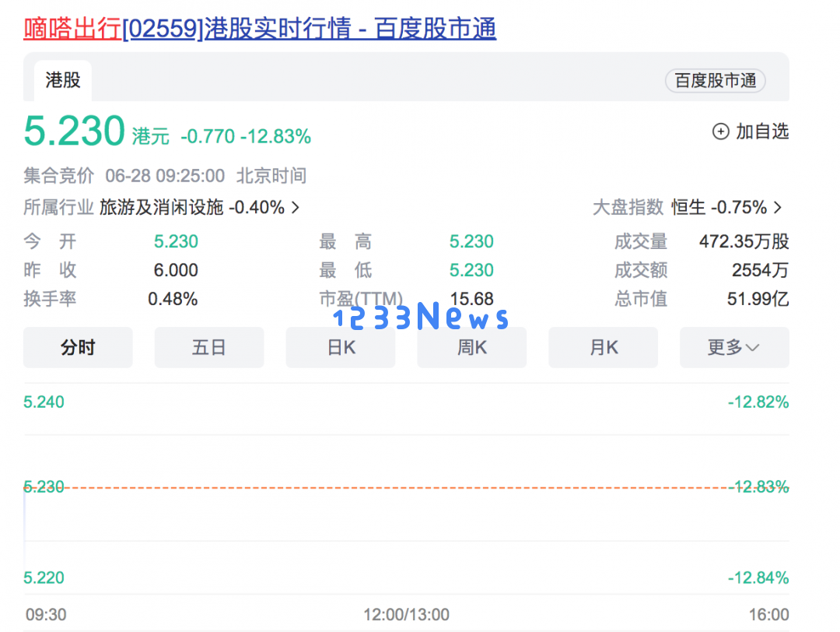Viewport: 840px width, 632px height.
Task: Switch to the 周K chart tab
Action: pyautogui.click(x=472, y=347)
